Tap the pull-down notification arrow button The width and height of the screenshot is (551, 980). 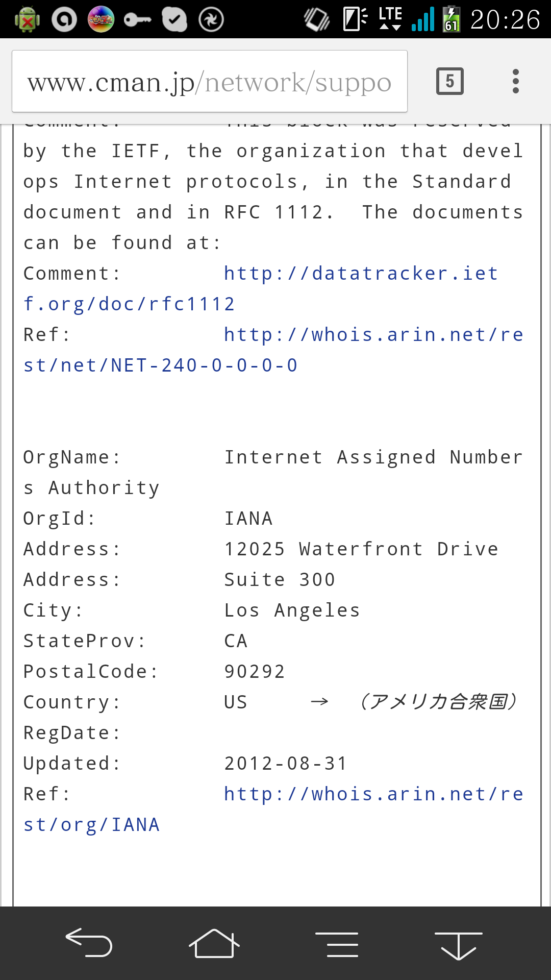[458, 944]
